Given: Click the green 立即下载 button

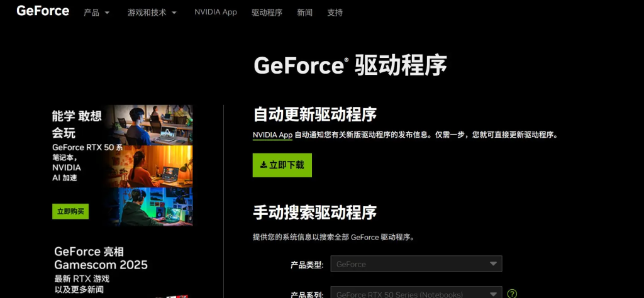Looking at the screenshot, I should pos(282,165).
